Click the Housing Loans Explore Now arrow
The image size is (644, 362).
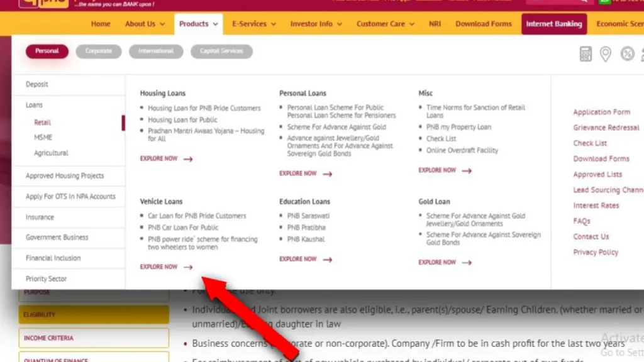(x=187, y=159)
